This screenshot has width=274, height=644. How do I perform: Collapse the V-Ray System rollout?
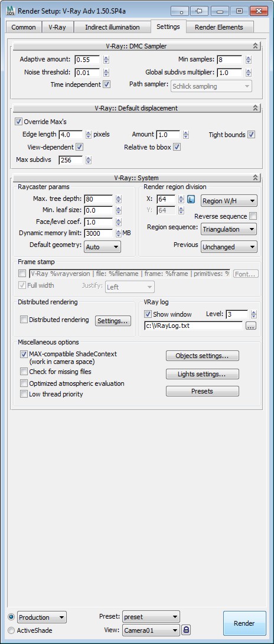click(255, 178)
